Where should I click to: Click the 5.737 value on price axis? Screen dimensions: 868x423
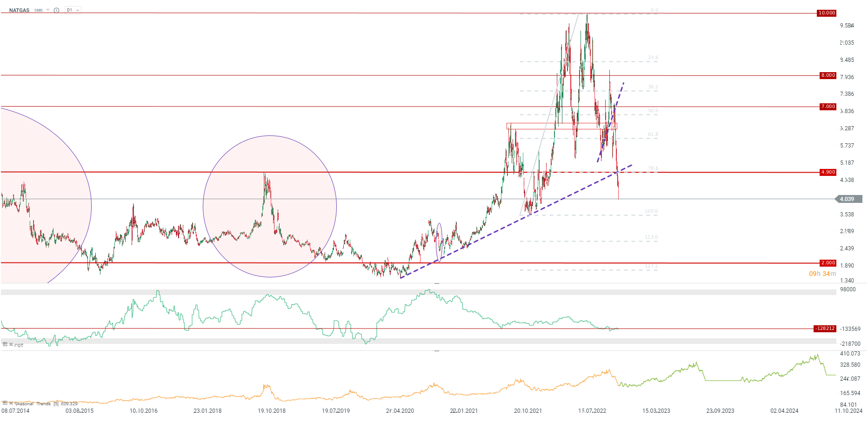click(847, 146)
